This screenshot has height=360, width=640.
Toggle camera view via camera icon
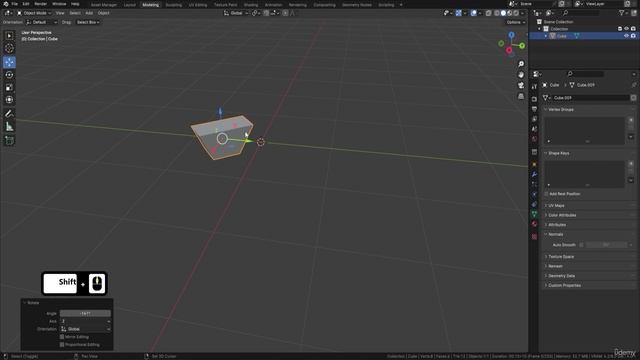521,85
